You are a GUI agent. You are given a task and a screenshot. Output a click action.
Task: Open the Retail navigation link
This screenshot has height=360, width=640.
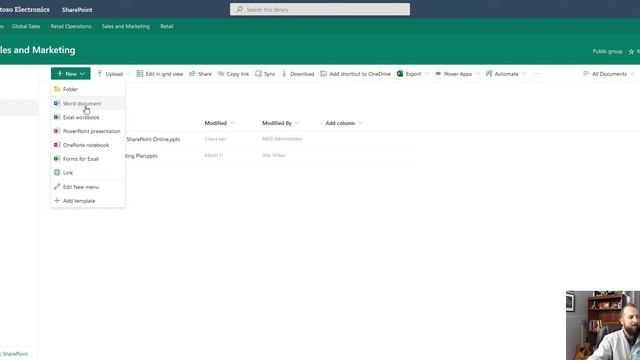pos(167,26)
